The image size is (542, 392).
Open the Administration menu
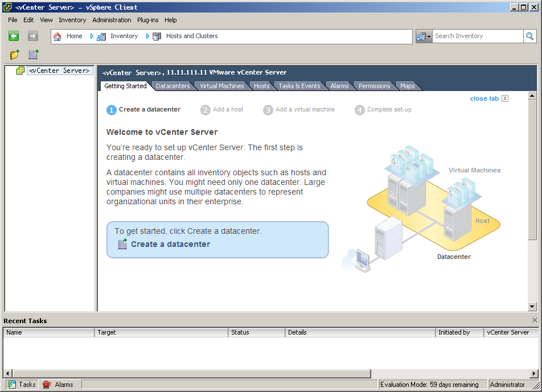112,20
